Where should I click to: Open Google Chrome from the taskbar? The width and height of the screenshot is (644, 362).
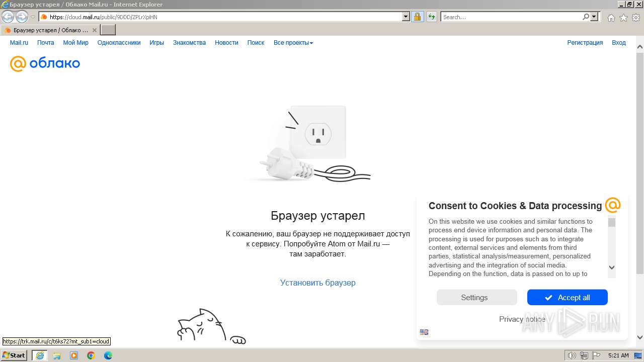click(91, 355)
